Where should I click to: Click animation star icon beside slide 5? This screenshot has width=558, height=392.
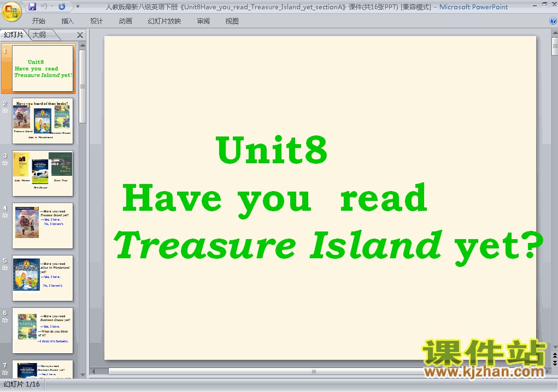[5, 268]
